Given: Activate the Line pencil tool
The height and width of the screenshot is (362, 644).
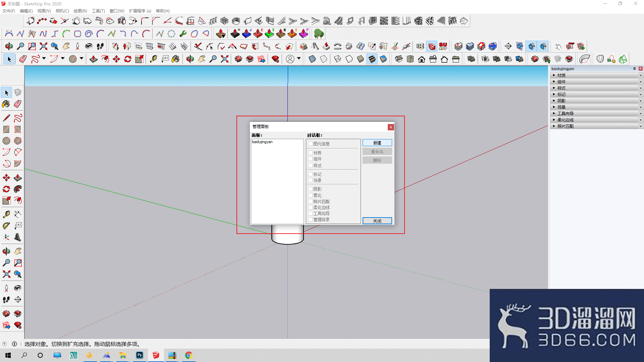Looking at the screenshot, I should pos(6,118).
